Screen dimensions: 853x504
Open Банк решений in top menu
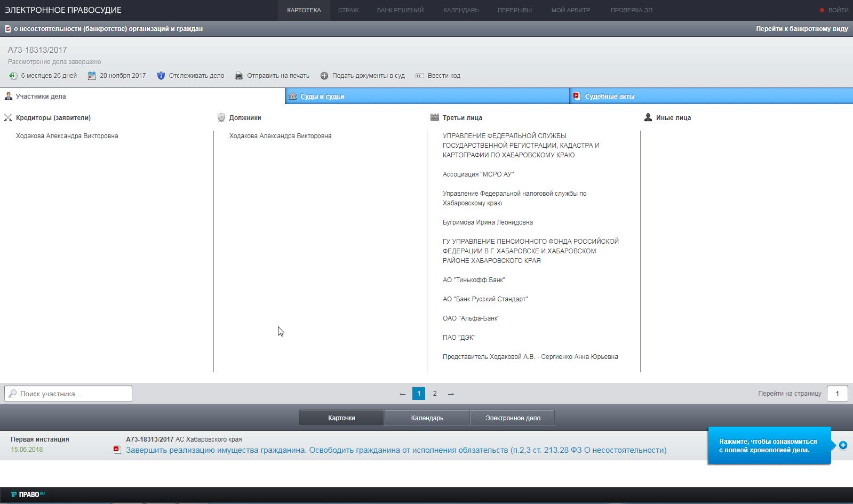[x=400, y=10]
